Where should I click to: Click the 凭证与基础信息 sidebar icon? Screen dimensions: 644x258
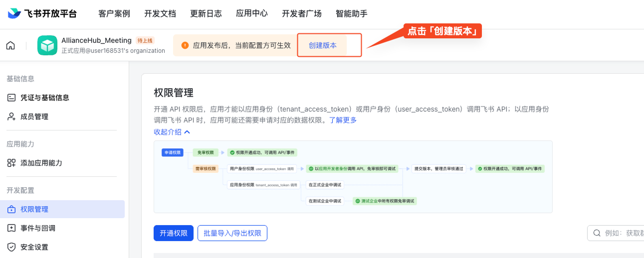click(x=11, y=98)
